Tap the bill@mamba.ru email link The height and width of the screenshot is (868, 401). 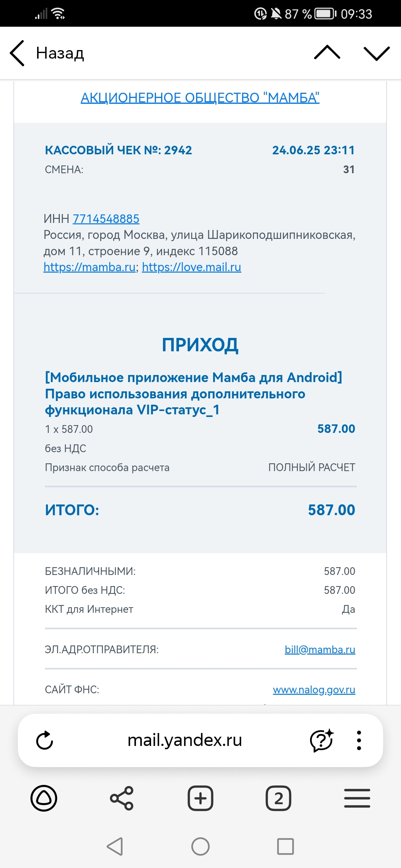(320, 650)
